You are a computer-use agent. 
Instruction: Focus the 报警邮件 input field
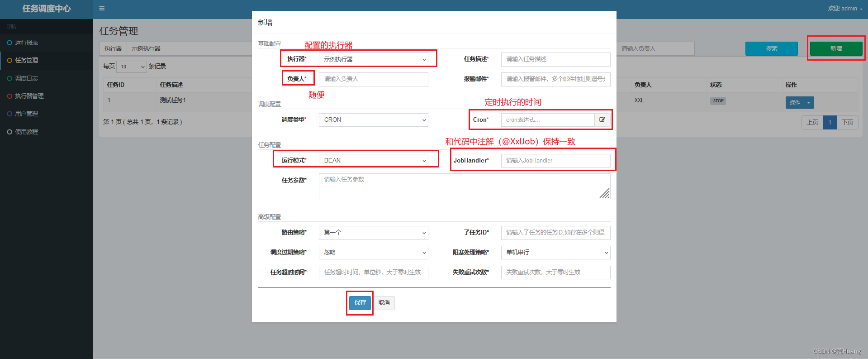click(555, 79)
